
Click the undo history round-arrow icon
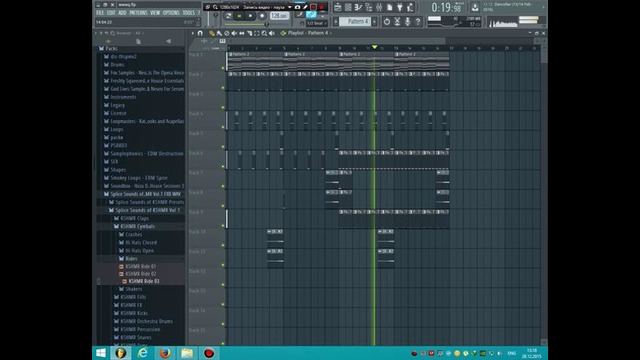[387, 22]
